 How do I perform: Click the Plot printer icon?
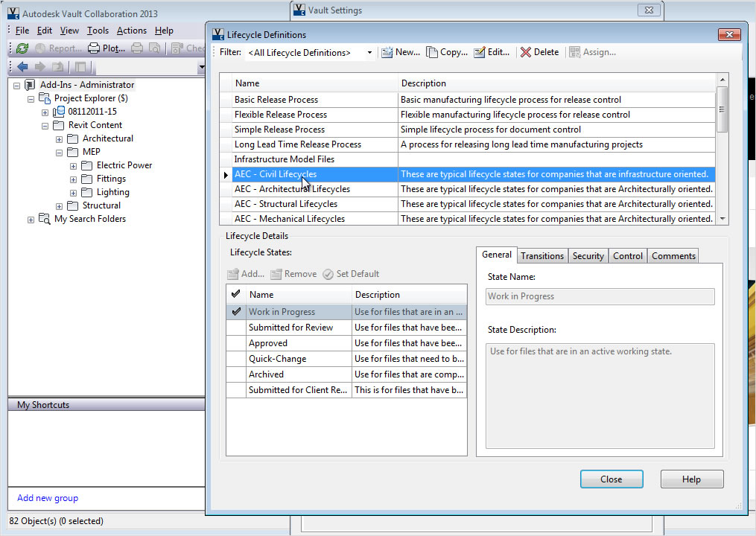[94, 48]
